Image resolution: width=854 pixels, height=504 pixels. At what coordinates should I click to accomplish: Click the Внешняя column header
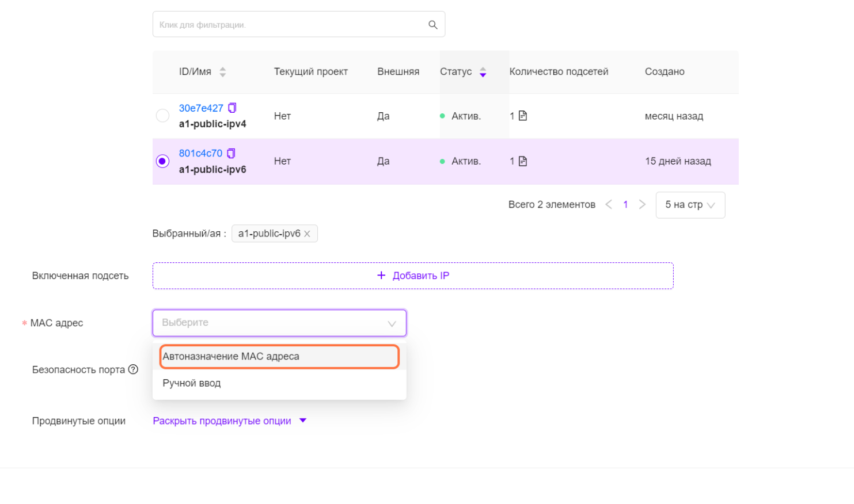(x=398, y=72)
